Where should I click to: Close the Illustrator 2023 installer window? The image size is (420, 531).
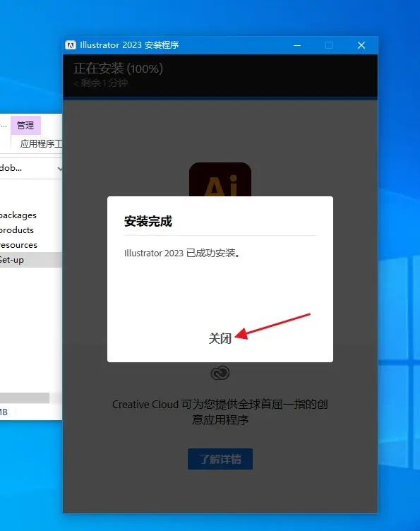coord(361,45)
